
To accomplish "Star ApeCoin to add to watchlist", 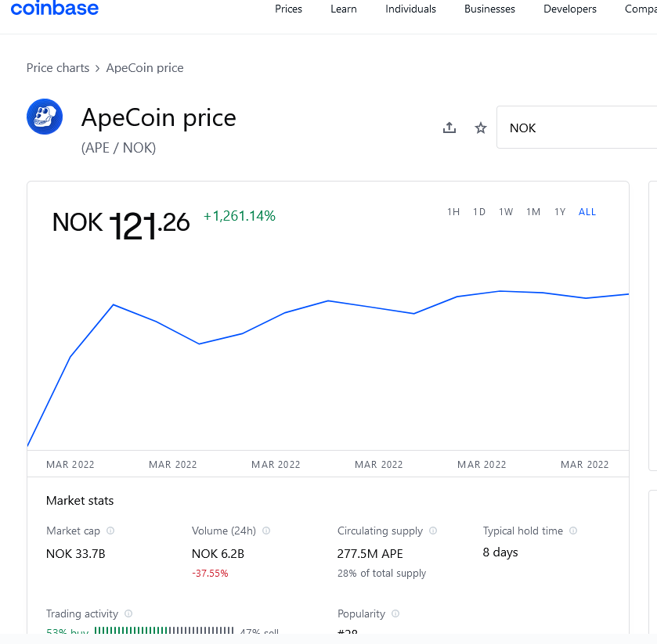I will tap(481, 128).
